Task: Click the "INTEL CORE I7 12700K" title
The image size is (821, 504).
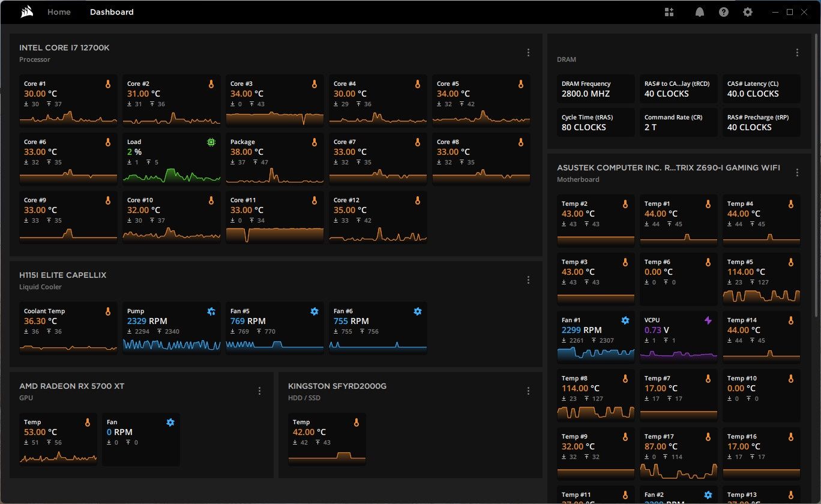Action: point(64,48)
